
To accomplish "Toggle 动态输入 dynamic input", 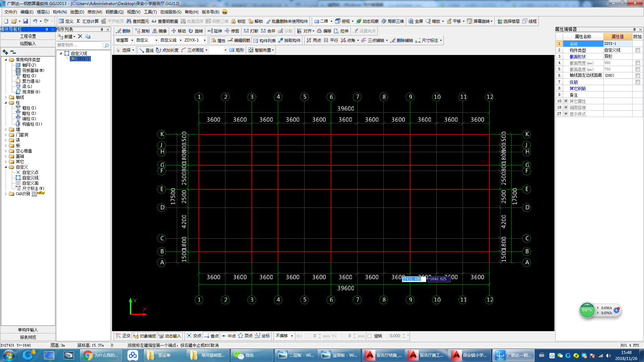I will pos(170,336).
